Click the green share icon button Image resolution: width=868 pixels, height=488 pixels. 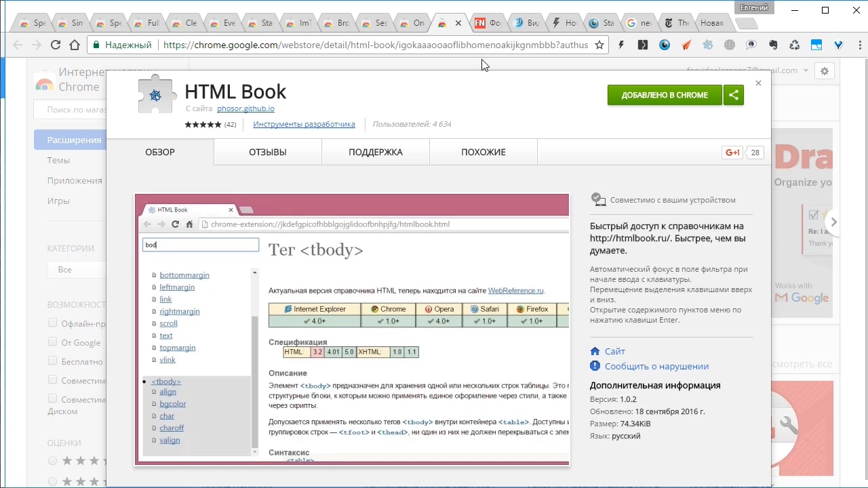[734, 95]
